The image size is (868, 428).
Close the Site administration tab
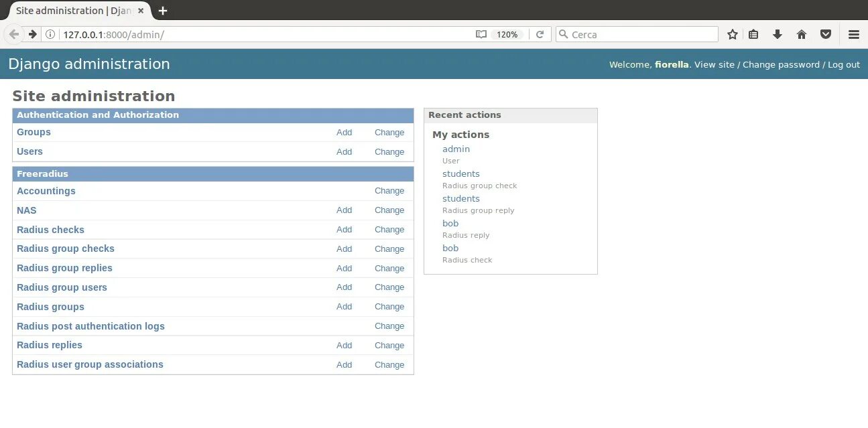(x=141, y=11)
